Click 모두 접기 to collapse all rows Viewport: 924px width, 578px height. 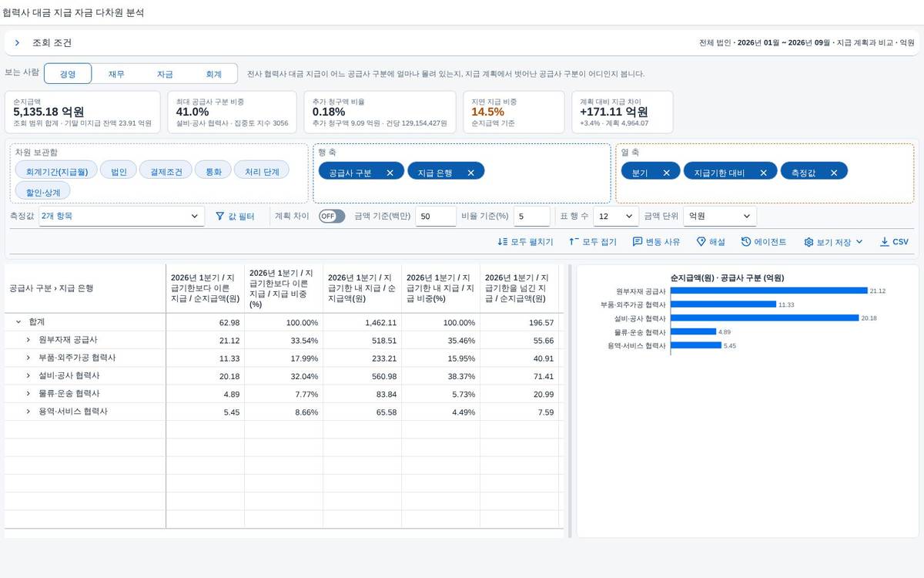coord(593,242)
